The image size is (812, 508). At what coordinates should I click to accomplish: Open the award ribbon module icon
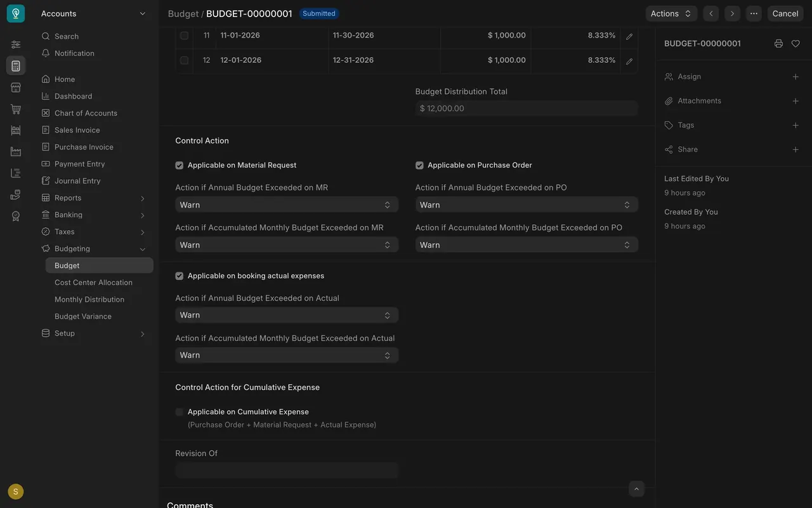16,217
